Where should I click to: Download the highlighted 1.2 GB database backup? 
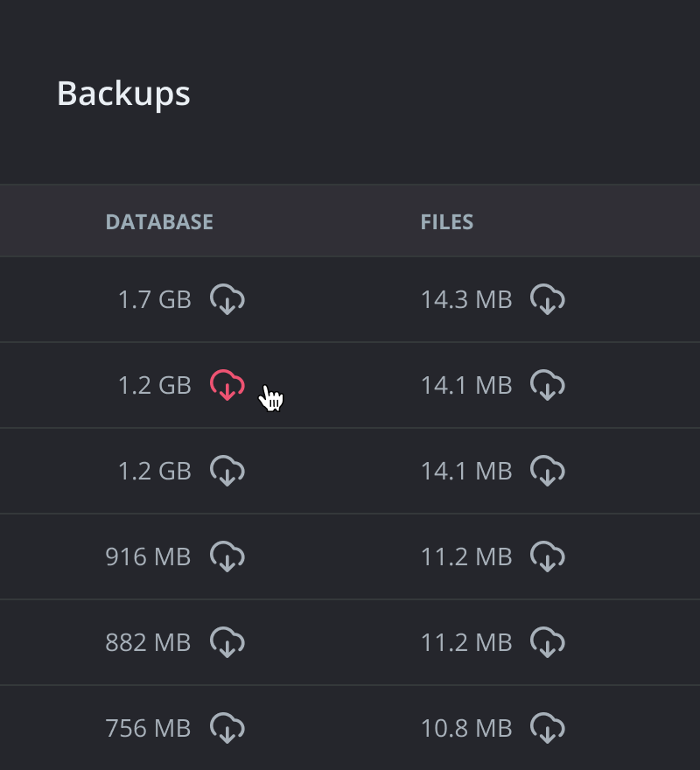pyautogui.click(x=228, y=385)
